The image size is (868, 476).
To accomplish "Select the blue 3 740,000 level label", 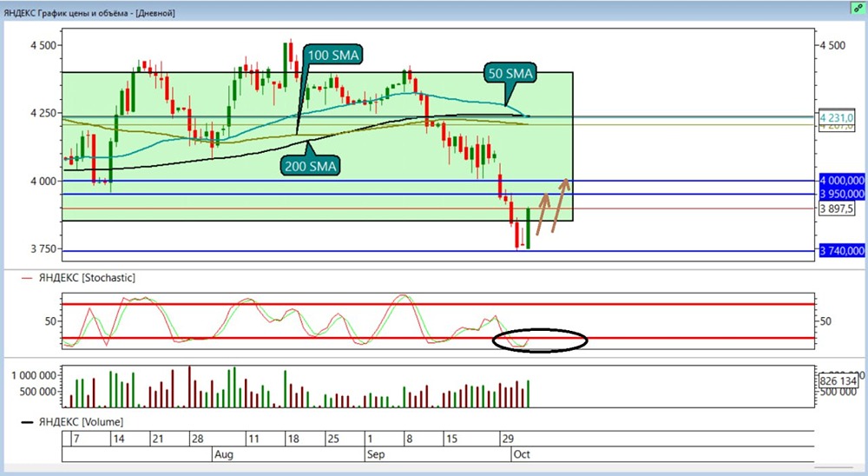I will pyautogui.click(x=842, y=251).
